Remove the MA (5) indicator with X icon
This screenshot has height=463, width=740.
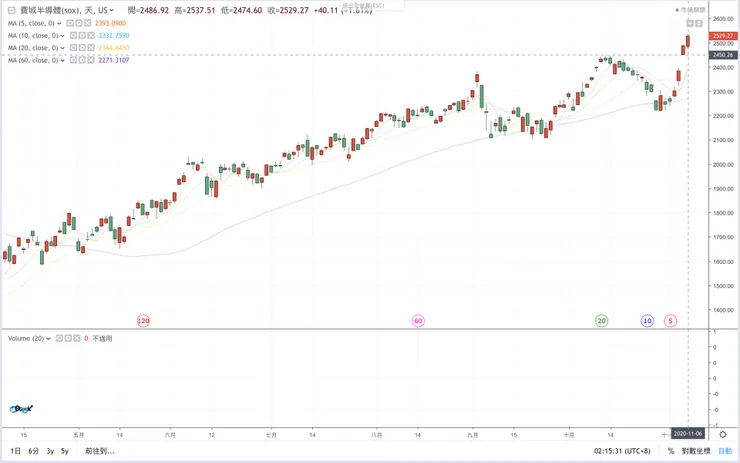click(x=88, y=23)
